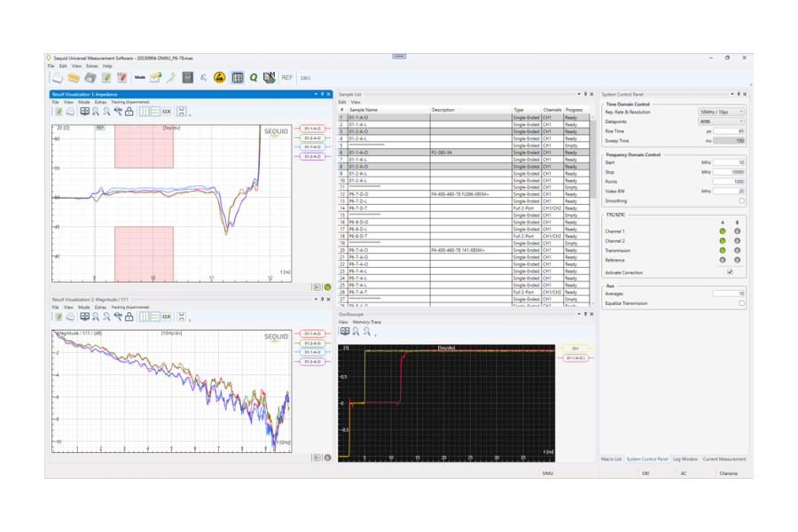Click the epsilon-r permittivity icon

tap(202, 77)
